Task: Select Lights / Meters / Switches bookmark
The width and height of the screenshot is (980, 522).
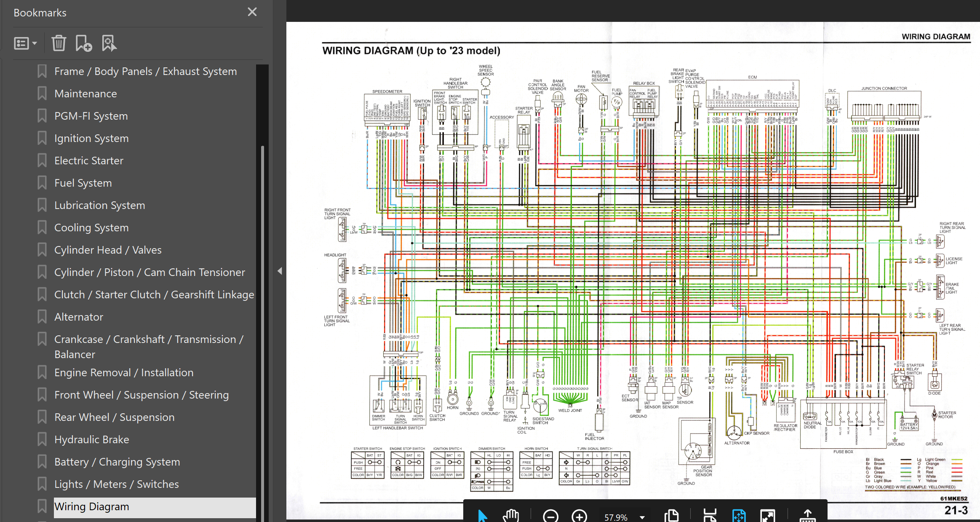Action: click(x=117, y=484)
